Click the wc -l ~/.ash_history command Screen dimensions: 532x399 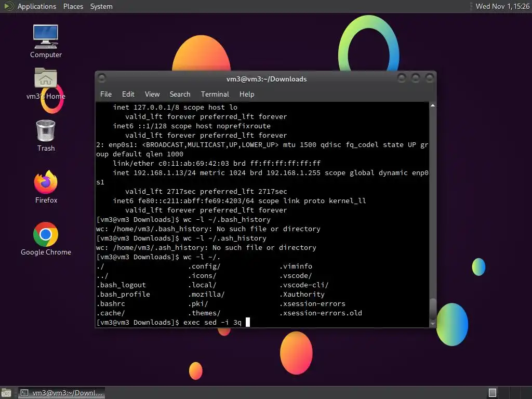pyautogui.click(x=224, y=238)
